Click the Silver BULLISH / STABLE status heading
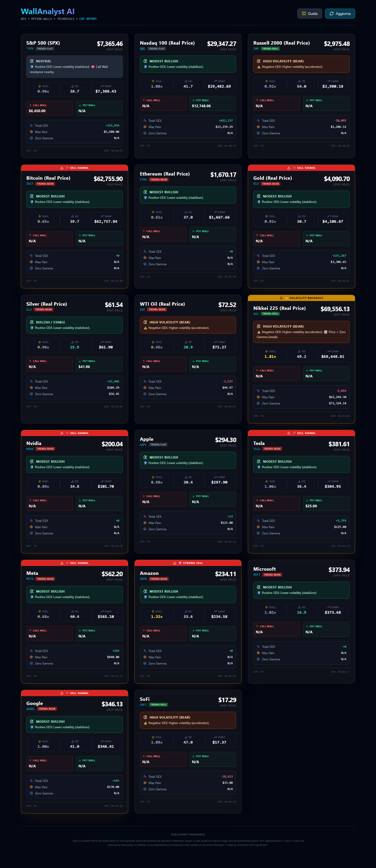Image resolution: width=376 pixels, height=868 pixels. pyautogui.click(x=51, y=322)
